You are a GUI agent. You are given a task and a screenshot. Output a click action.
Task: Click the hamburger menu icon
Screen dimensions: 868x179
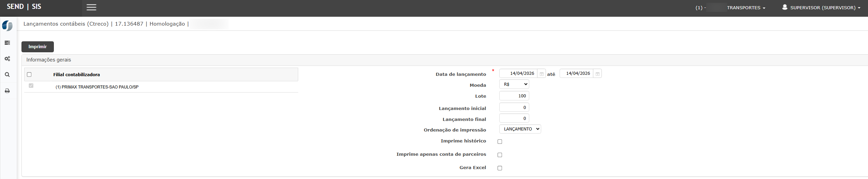[x=91, y=8]
